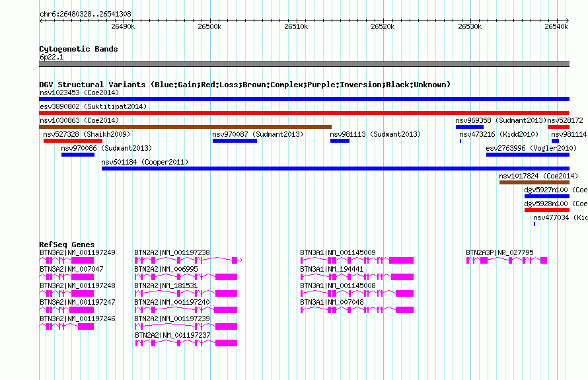The height and width of the screenshot is (380, 588).
Task: Click the BTN2A3P NR_027795 gene model glyph
Action: coord(507,260)
